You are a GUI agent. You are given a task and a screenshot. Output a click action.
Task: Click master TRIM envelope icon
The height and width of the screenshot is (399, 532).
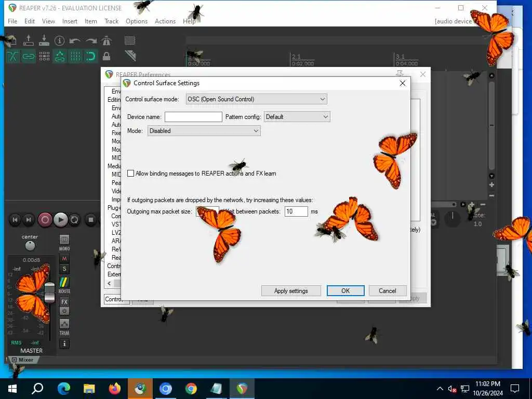[x=64, y=324]
